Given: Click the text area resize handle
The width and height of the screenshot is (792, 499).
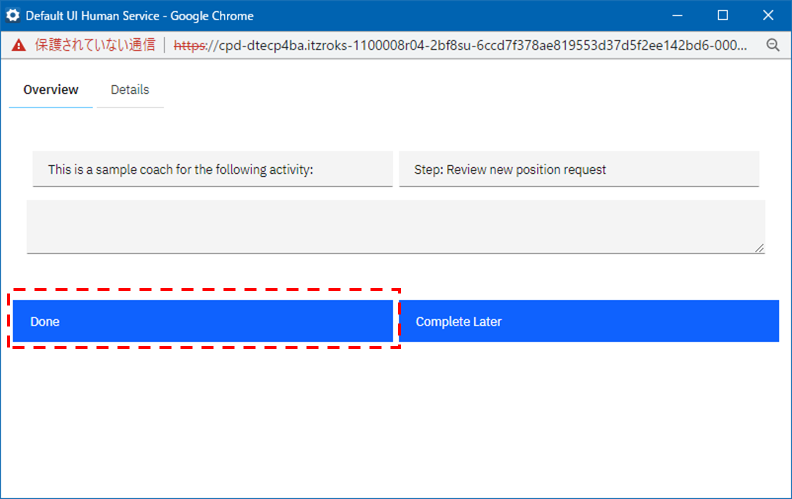Looking at the screenshot, I should [x=759, y=248].
